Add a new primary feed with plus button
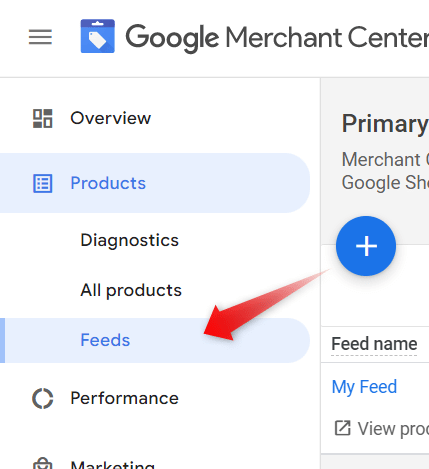This screenshot has height=469, width=429. 366,246
